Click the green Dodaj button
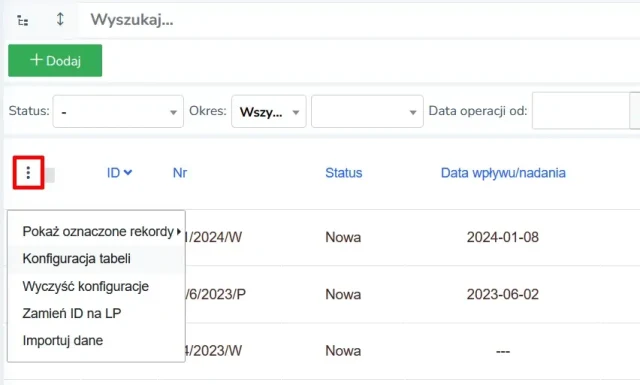The width and height of the screenshot is (640, 385). pos(55,60)
